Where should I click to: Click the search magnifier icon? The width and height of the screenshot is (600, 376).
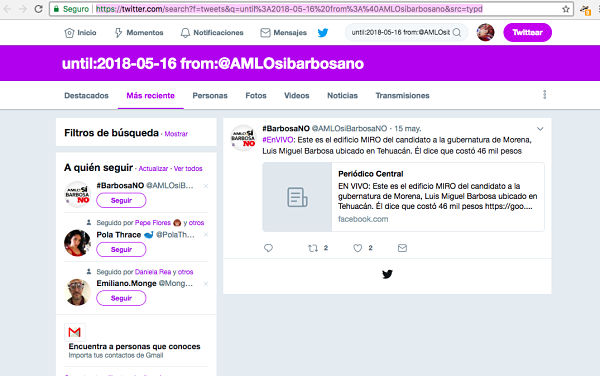point(457,33)
